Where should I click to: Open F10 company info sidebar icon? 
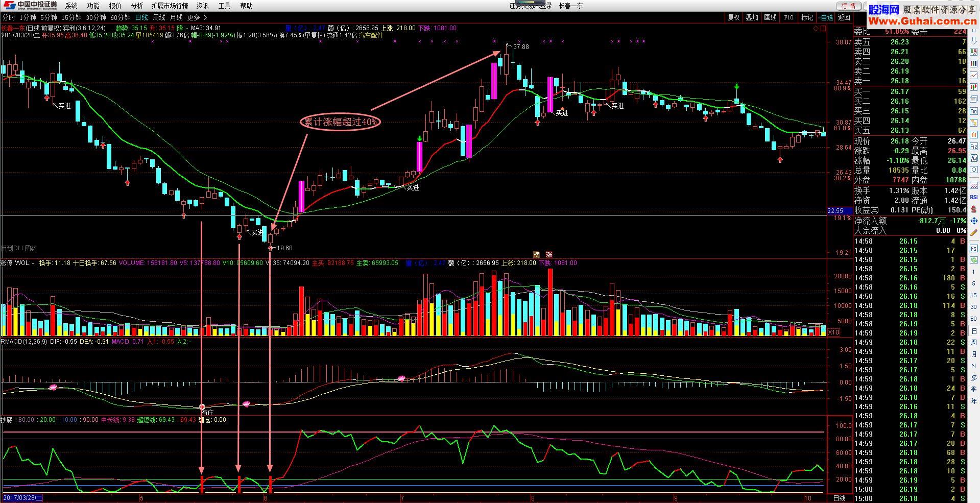coord(974,111)
